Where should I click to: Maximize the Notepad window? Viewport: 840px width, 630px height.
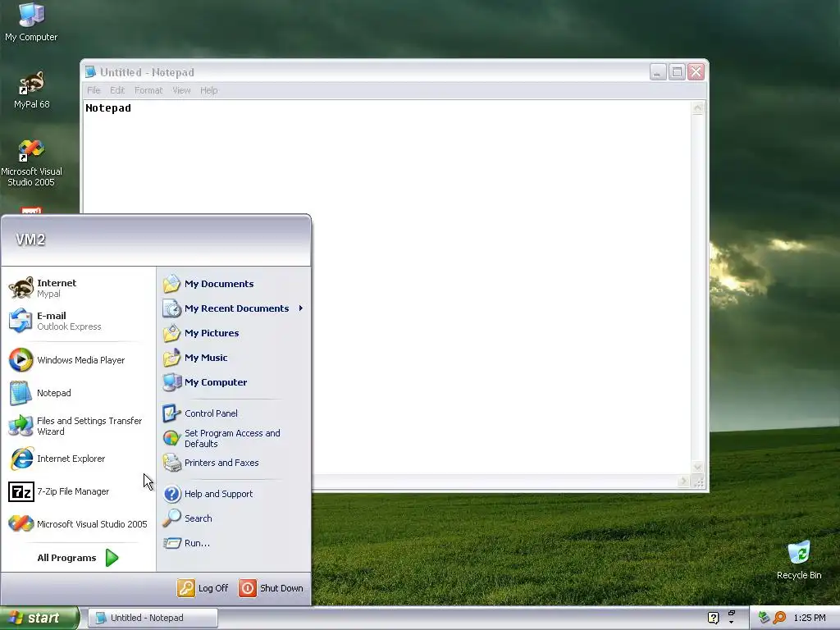(x=677, y=72)
